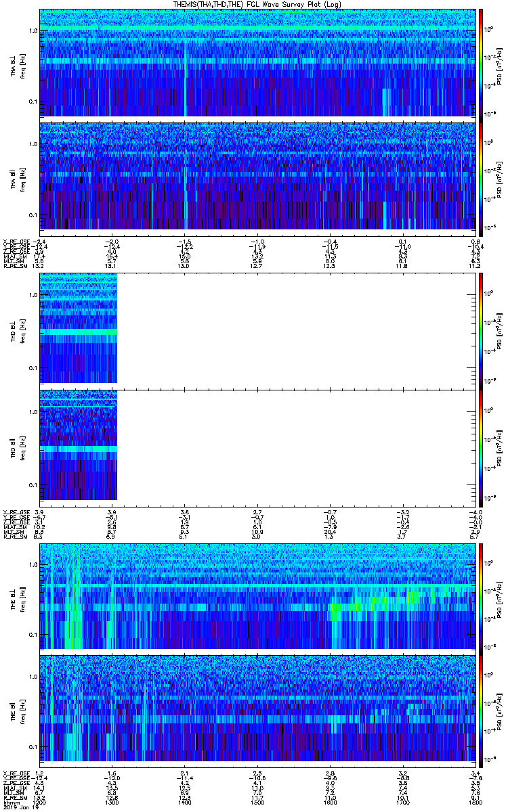Screen dimensions: 508x812
Task: Click 'MLAT_SM' label under the THE panels
Action: pos(16,788)
